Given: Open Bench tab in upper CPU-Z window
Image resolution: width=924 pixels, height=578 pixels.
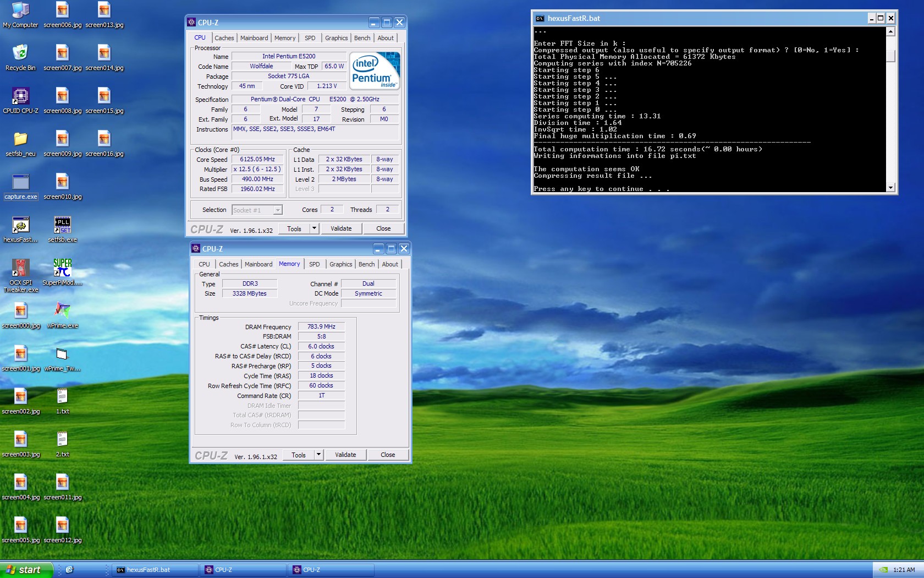Looking at the screenshot, I should pos(362,38).
